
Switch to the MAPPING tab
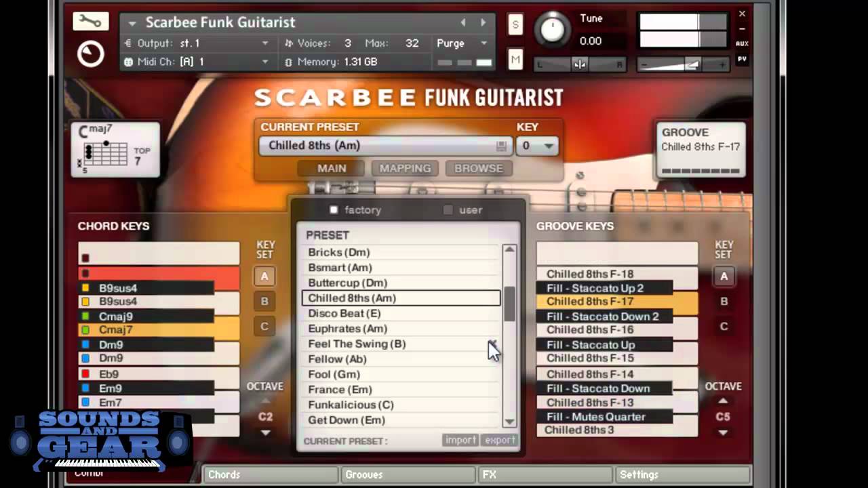[x=405, y=168]
